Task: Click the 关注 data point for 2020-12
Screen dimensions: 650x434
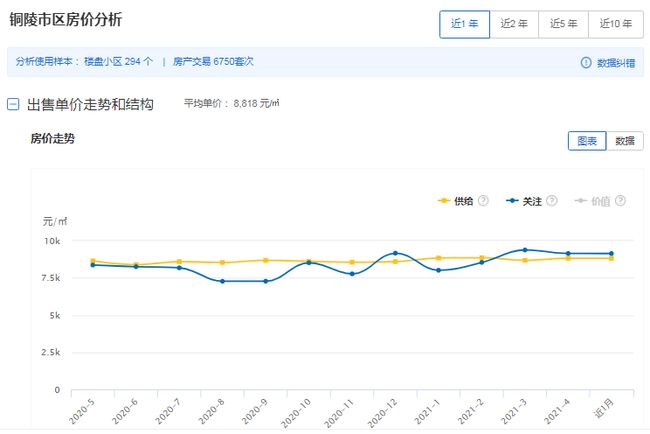Action: coord(395,253)
